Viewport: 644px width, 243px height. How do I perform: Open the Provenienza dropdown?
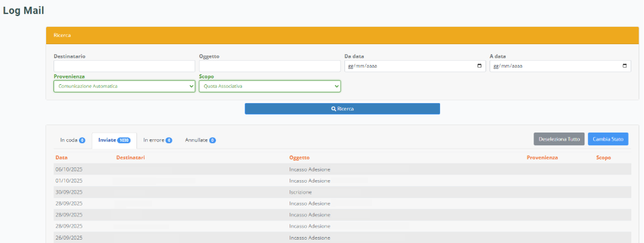point(124,86)
